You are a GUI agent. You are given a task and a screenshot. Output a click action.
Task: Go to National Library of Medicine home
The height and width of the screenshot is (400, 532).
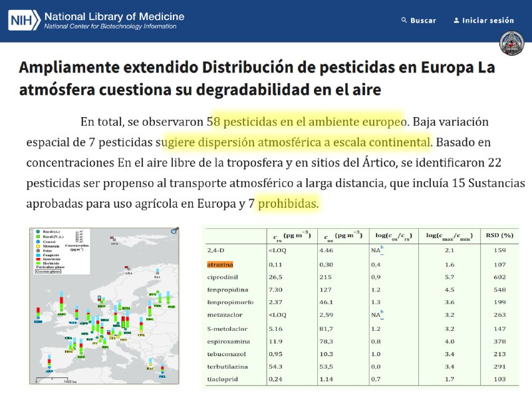coord(114,16)
